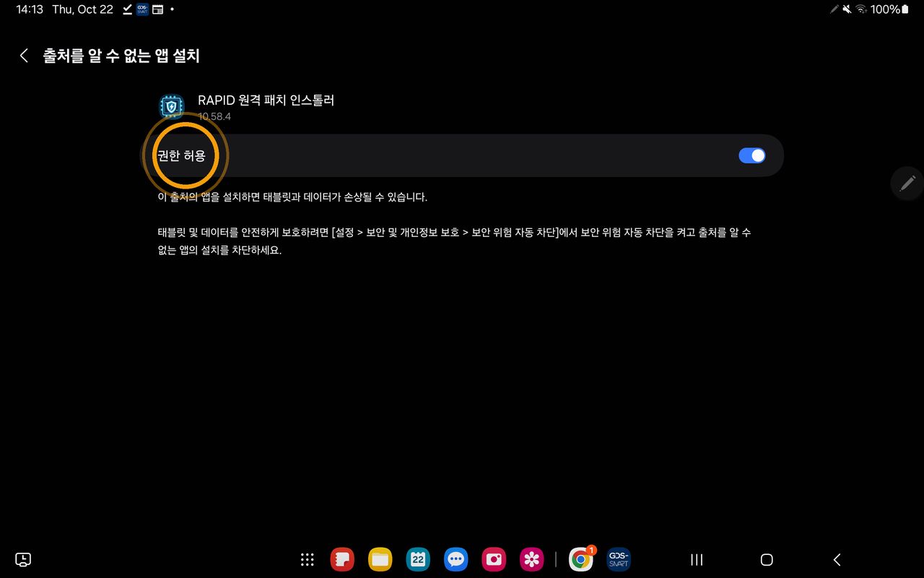Open the Gallery flower app

531,559
